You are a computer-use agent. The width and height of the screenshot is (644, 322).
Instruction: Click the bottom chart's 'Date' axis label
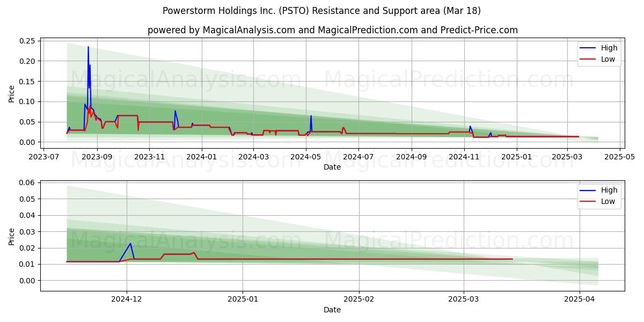[x=332, y=310]
